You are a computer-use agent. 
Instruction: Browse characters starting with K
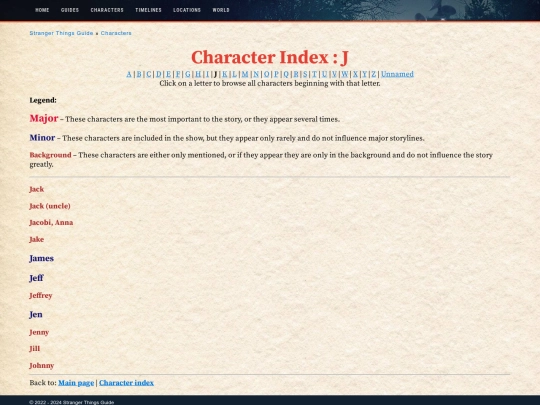[225, 74]
